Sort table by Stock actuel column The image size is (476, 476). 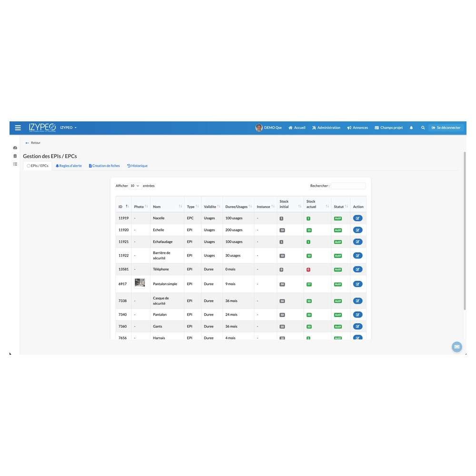pyautogui.click(x=317, y=204)
